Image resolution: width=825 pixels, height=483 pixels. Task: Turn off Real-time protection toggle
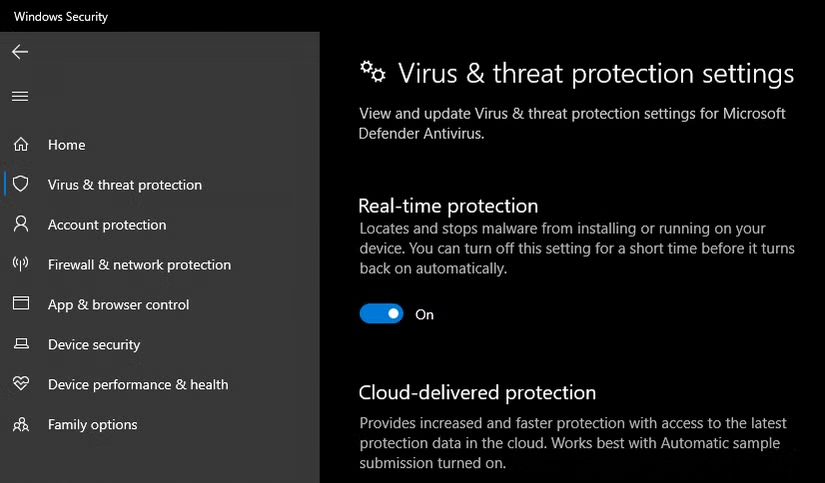coord(381,314)
